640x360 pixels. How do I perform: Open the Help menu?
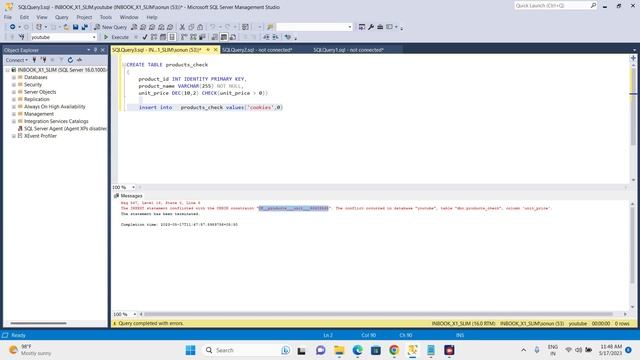coord(152,17)
